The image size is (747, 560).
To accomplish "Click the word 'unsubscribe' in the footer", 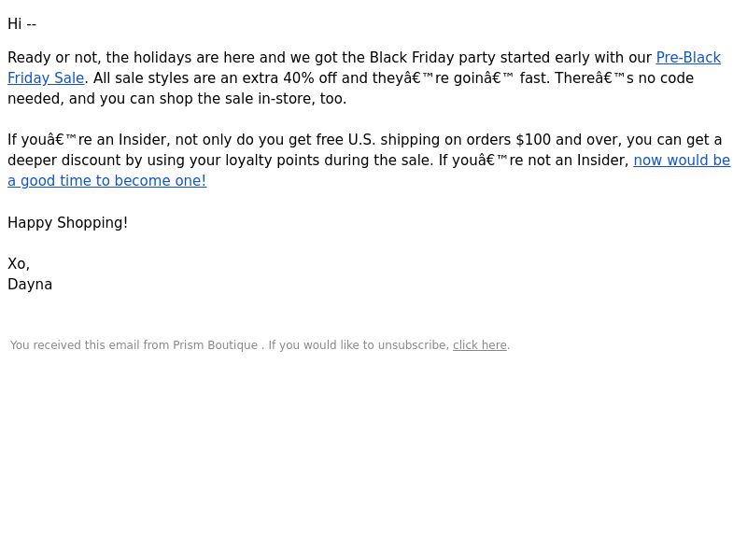I will (x=412, y=344).
